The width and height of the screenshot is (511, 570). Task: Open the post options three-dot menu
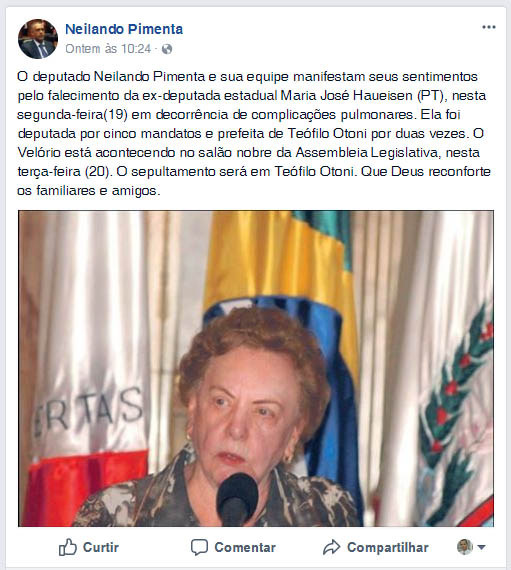pos(488,27)
